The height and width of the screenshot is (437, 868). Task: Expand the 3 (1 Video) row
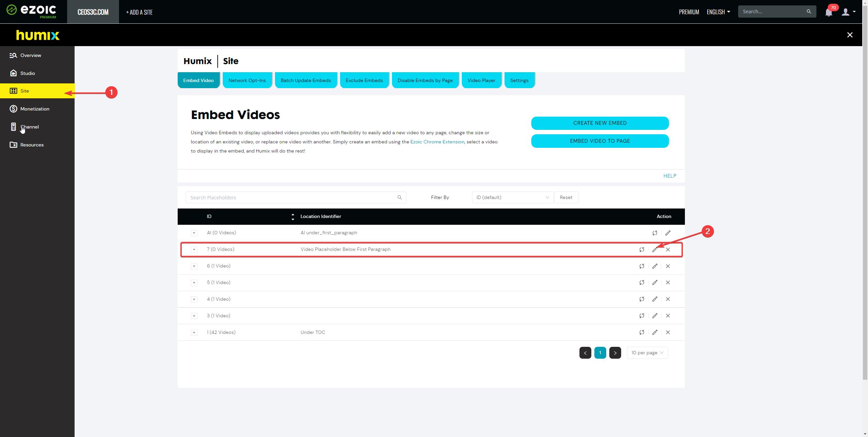[x=194, y=316]
